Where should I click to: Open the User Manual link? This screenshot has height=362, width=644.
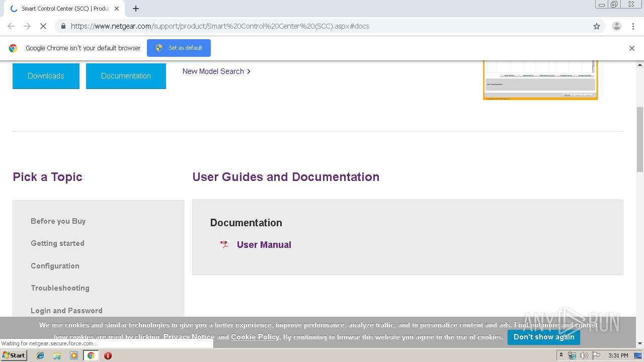[x=264, y=245]
